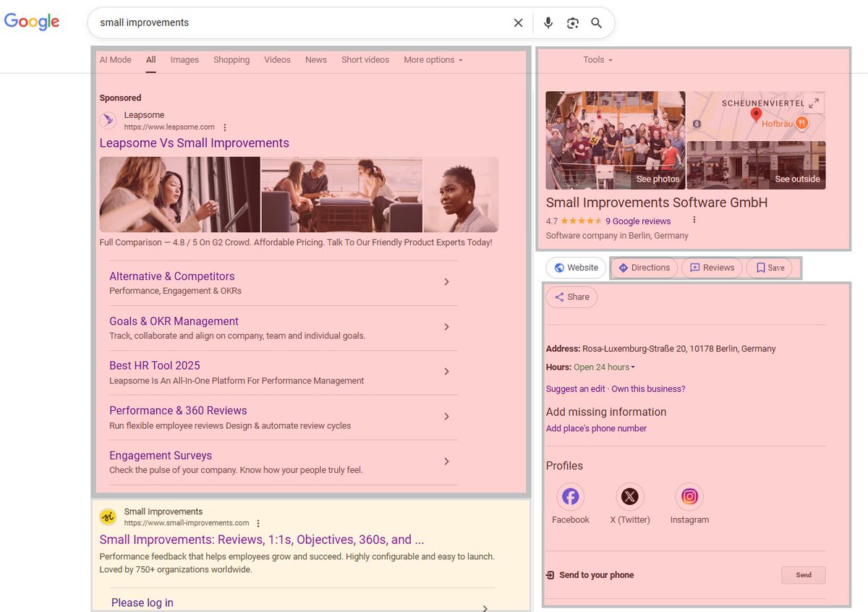868x612 pixels.
Task: Open Alternative & Competitors sitelink
Action: [x=172, y=276]
